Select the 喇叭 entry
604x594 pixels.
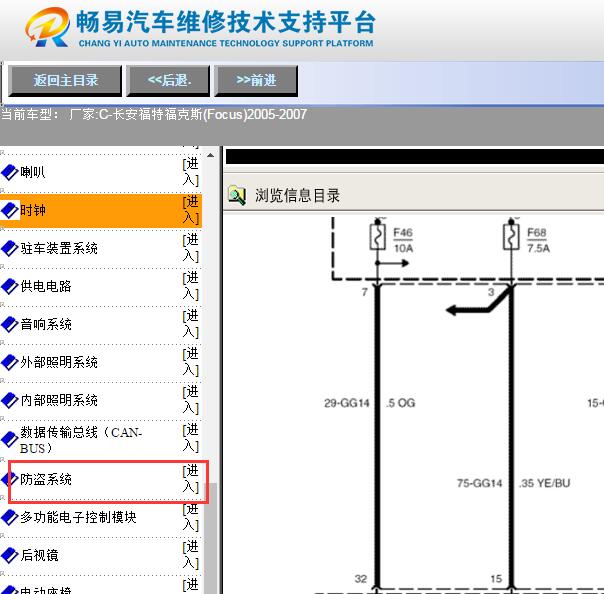33,172
